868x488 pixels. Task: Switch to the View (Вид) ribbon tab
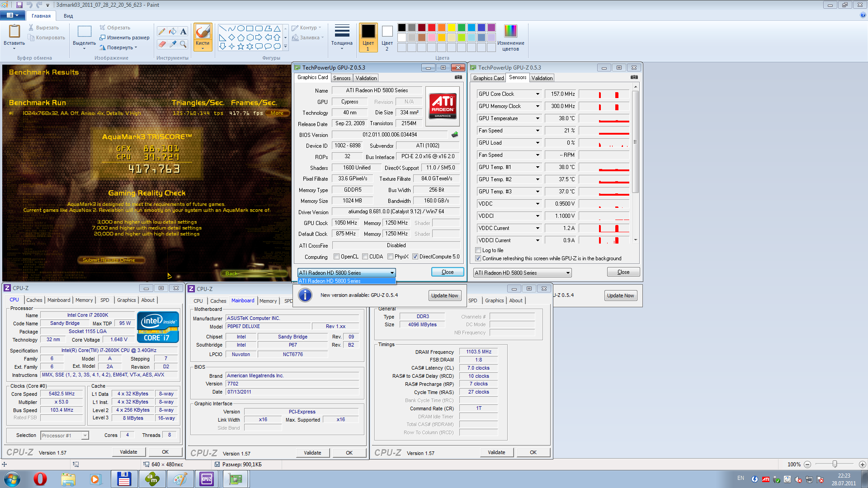point(68,16)
